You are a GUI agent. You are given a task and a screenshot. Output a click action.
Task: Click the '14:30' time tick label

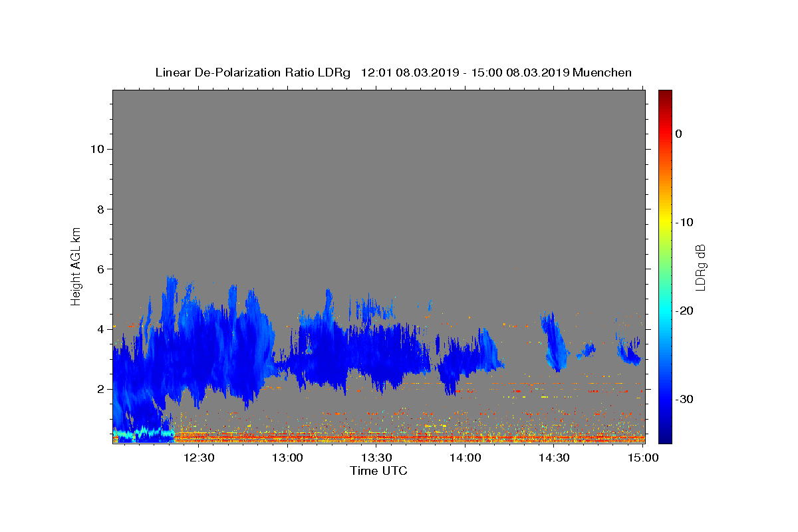point(554,458)
